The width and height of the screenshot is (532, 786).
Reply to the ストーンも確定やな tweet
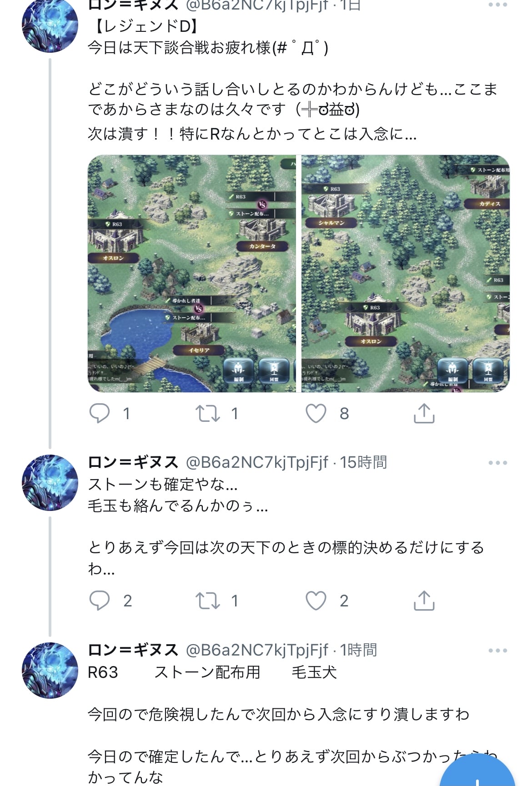point(100,601)
